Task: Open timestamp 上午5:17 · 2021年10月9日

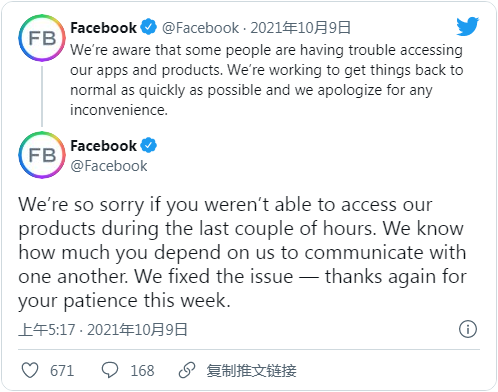Action: click(103, 330)
